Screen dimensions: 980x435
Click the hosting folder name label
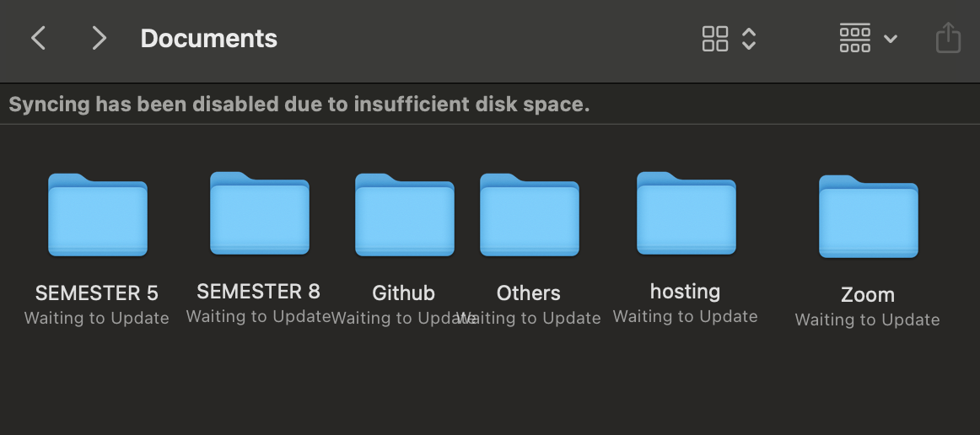point(685,292)
